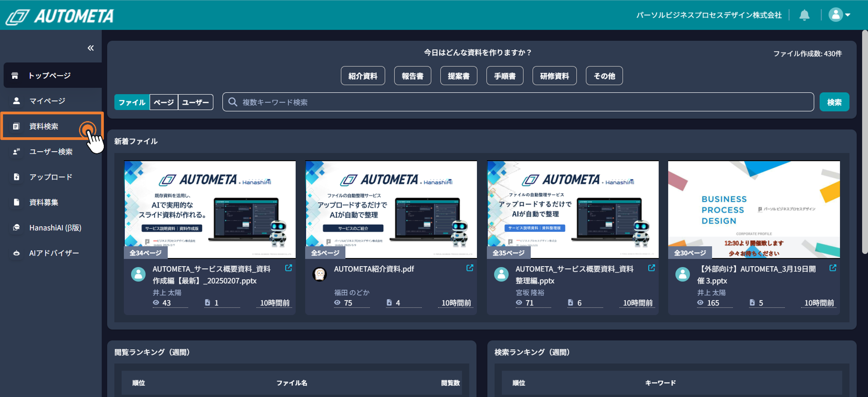Open thumbnail of 資料作成編 34-page file
Image resolution: width=868 pixels, height=397 pixels.
(210, 210)
